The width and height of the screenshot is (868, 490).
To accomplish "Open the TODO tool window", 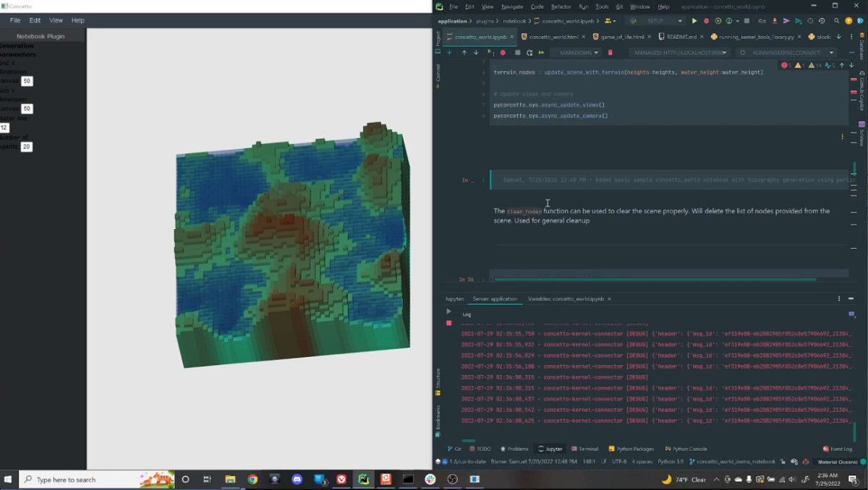I will point(480,449).
